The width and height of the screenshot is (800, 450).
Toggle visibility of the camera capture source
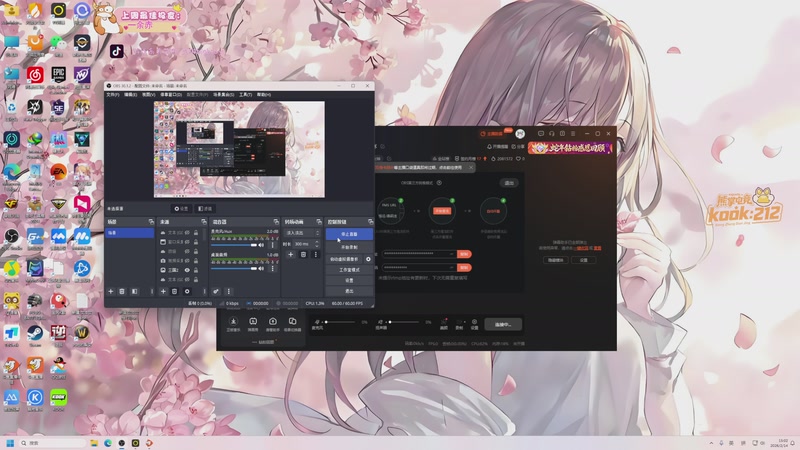point(187,260)
